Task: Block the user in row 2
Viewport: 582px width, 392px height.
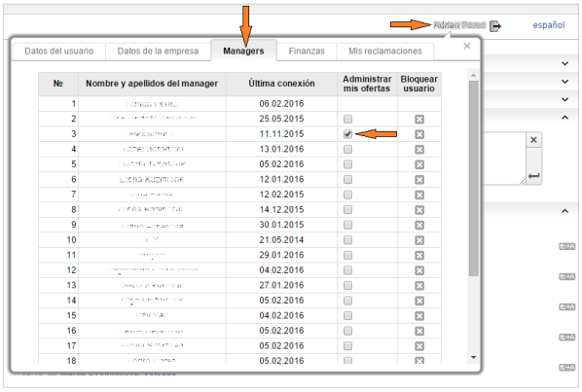Action: 419,120
